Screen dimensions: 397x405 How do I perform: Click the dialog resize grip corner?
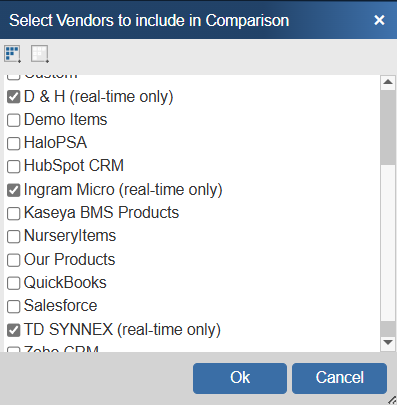pos(392,400)
